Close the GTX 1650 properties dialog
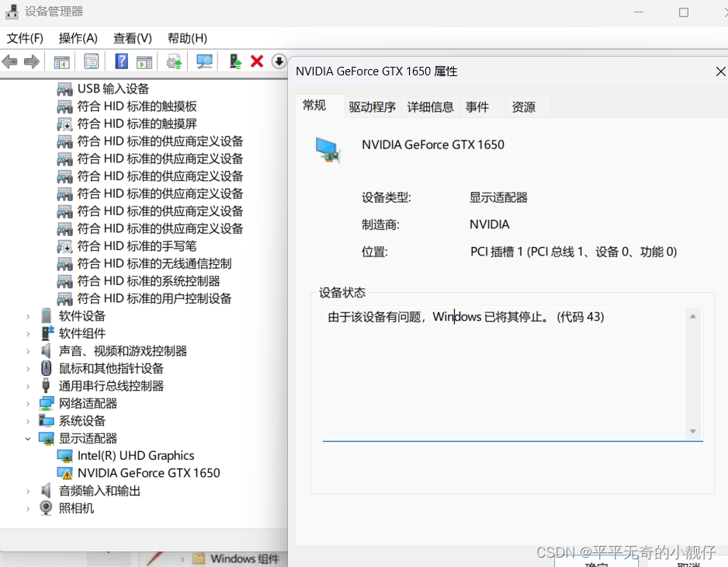The image size is (728, 567). pyautogui.click(x=720, y=71)
